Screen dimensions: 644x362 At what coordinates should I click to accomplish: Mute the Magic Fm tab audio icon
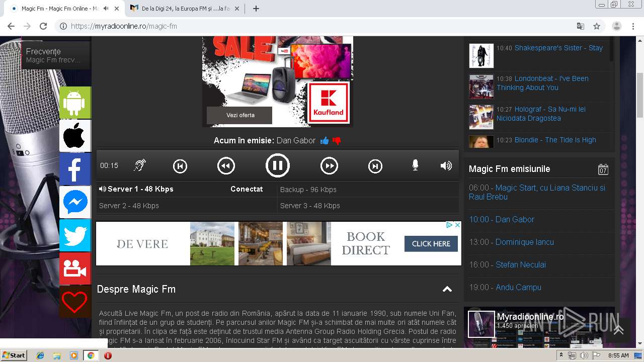coord(106,9)
